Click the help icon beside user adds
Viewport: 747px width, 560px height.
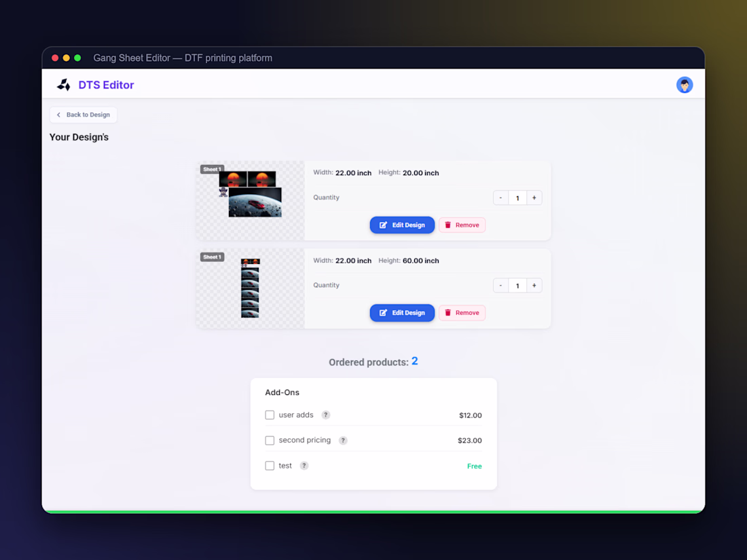[x=326, y=415]
